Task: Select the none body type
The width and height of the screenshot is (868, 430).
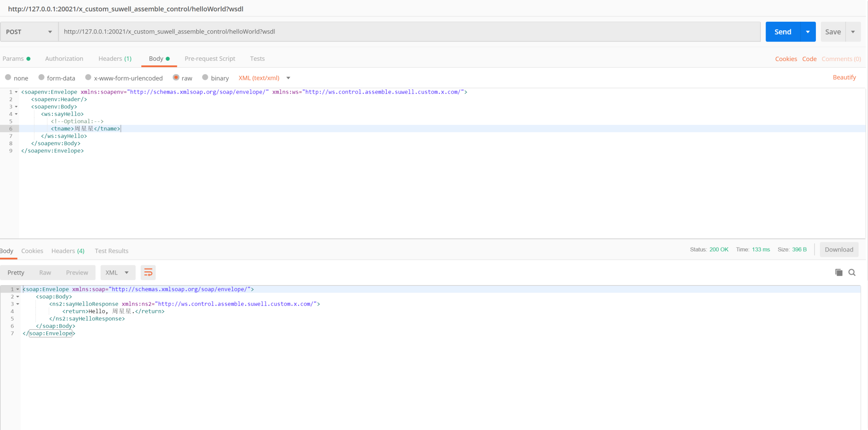Action: [8, 77]
